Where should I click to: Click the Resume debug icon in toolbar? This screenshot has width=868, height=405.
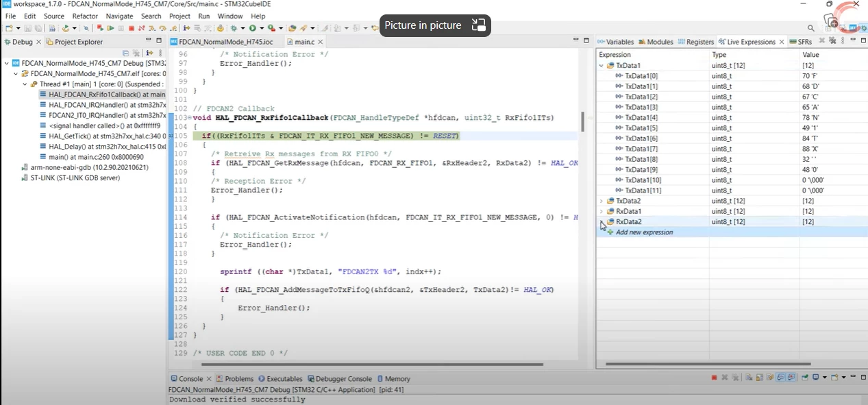pyautogui.click(x=110, y=28)
